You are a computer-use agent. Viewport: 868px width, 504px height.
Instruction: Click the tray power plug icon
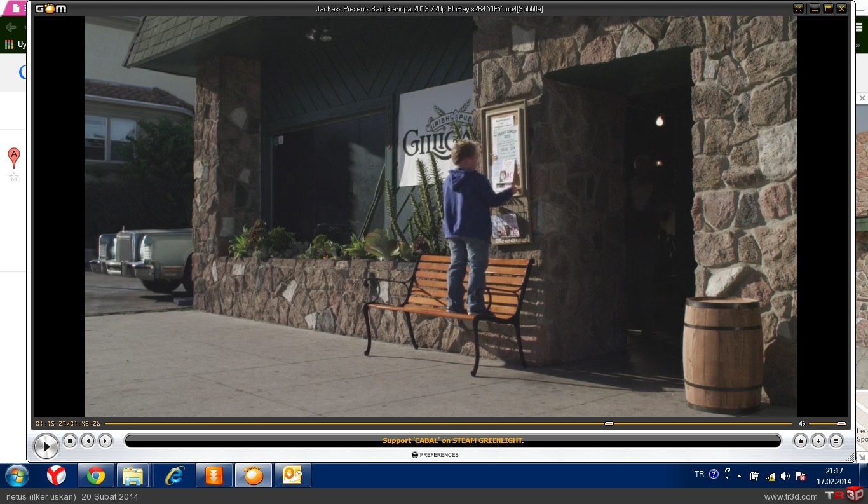coord(755,476)
